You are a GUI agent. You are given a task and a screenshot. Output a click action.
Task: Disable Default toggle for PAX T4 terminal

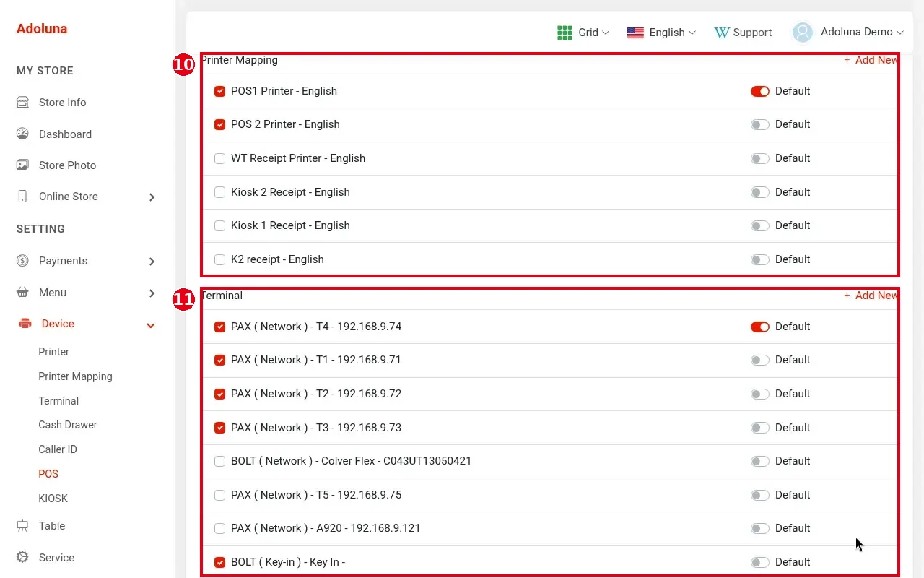coord(760,327)
